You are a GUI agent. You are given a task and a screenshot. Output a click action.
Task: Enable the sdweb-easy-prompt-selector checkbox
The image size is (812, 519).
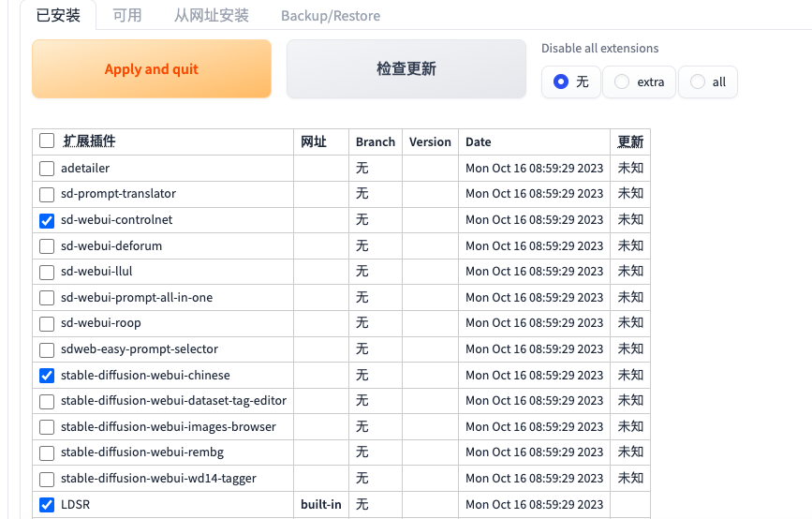47,350
